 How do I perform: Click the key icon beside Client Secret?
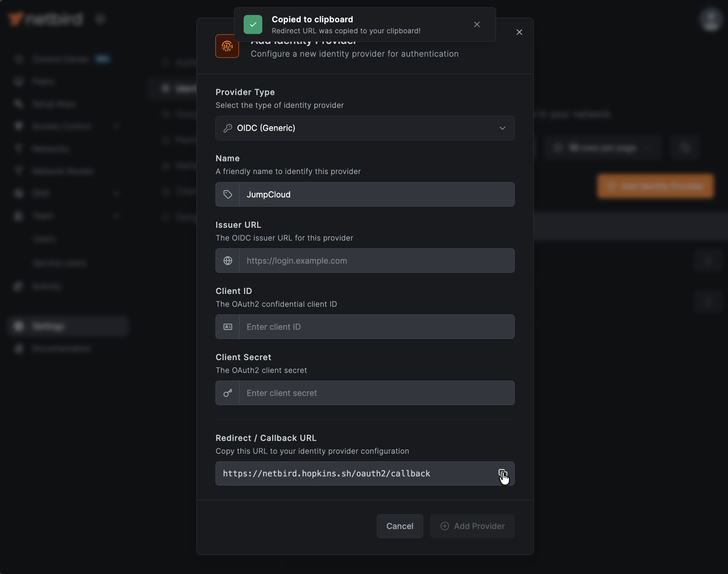pos(228,393)
